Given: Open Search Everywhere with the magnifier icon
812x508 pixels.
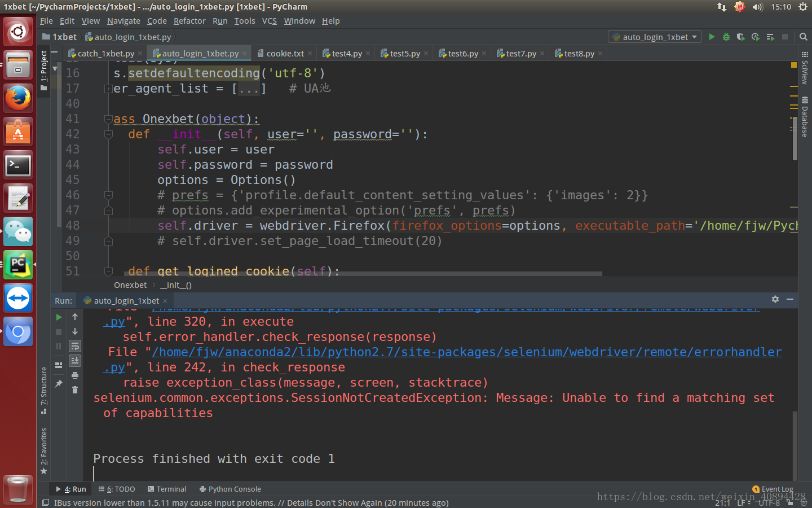Looking at the screenshot, I should pos(803,36).
